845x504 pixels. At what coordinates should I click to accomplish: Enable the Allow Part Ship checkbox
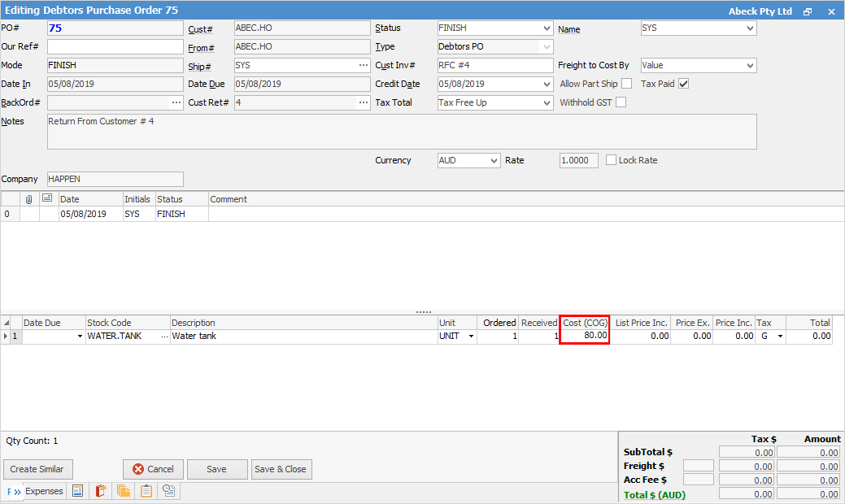627,84
